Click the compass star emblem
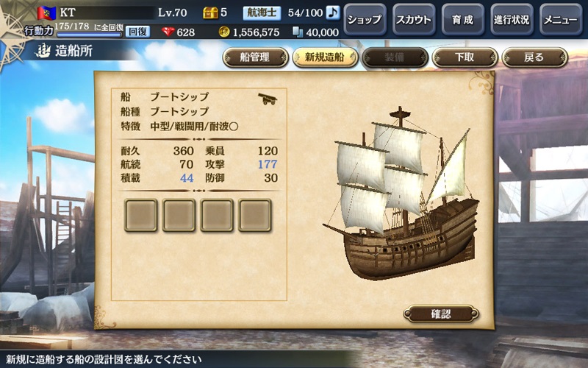588x368 pixels. (x=11, y=34)
